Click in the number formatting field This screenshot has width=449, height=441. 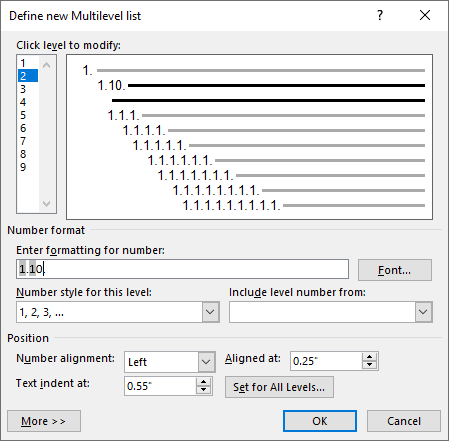(x=182, y=269)
